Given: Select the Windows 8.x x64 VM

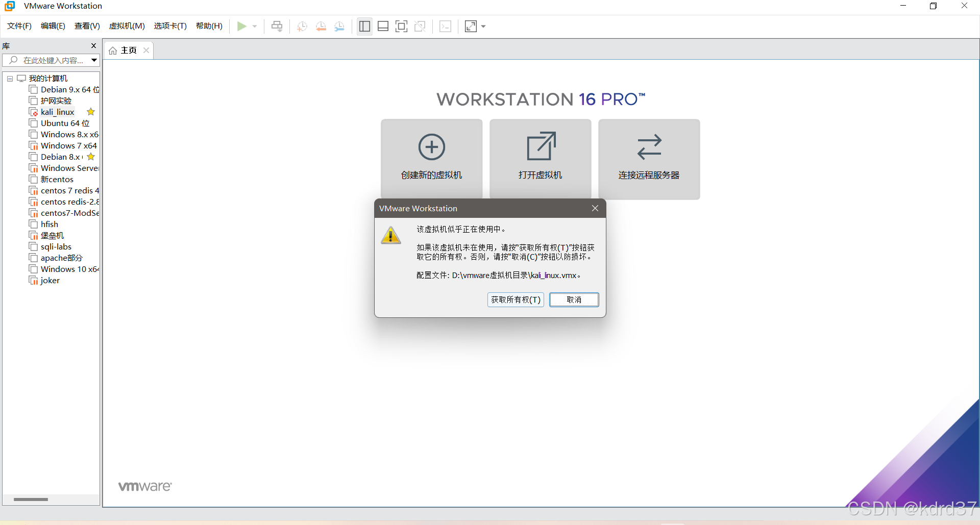Looking at the screenshot, I should pyautogui.click(x=64, y=134).
